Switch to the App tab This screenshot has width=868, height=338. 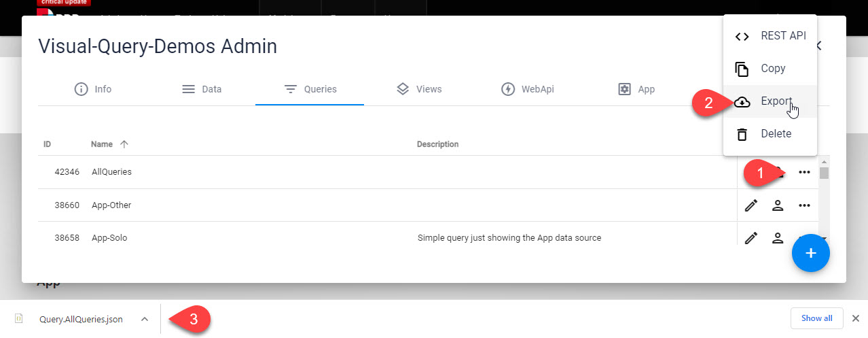(x=636, y=89)
